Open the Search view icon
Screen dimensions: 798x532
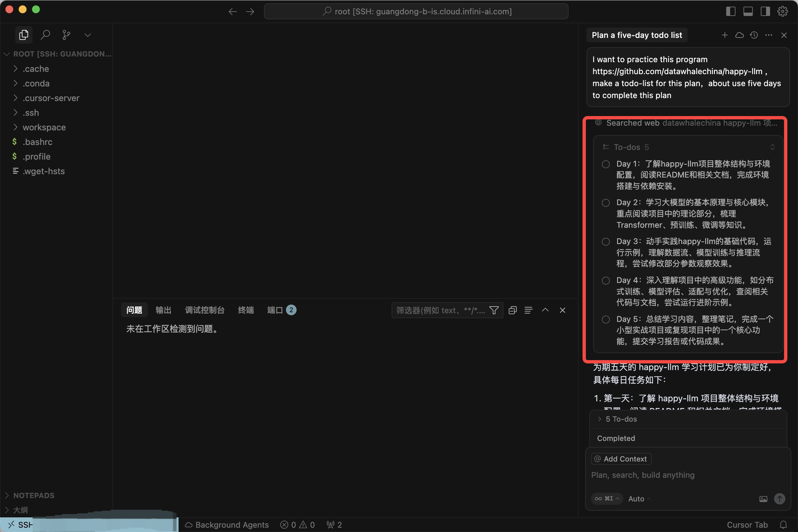45,35
